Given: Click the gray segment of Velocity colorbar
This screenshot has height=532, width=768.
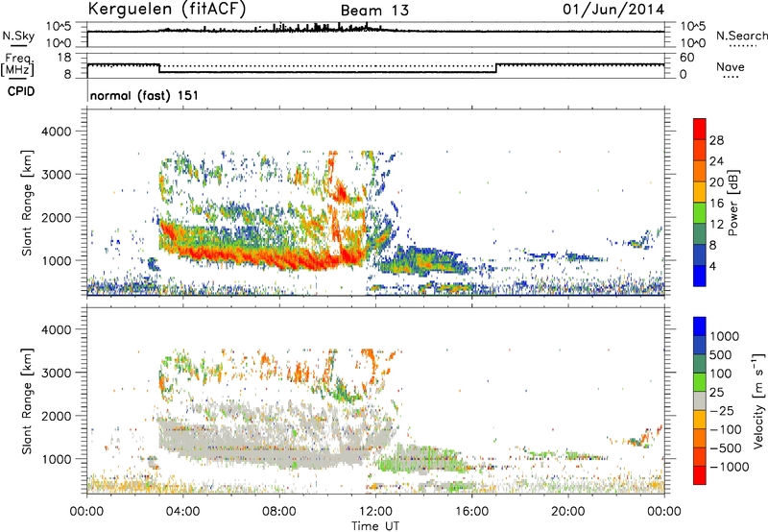Looking at the screenshot, I should (700, 401).
